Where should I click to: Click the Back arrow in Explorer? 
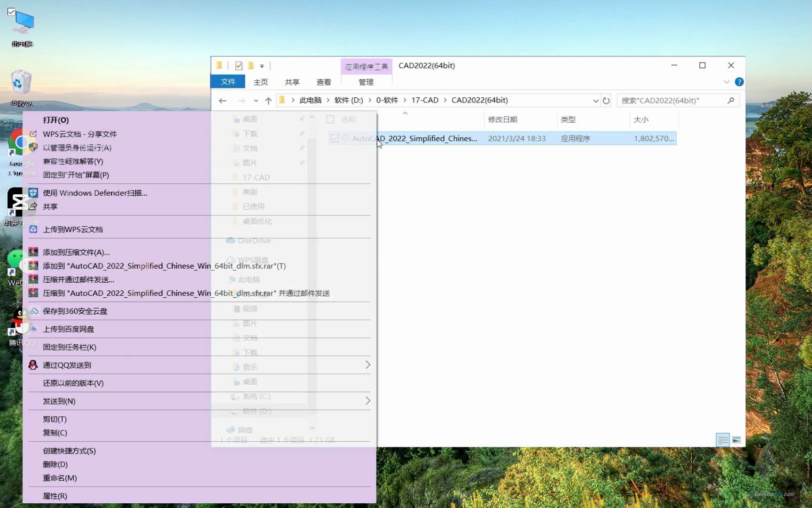point(223,100)
